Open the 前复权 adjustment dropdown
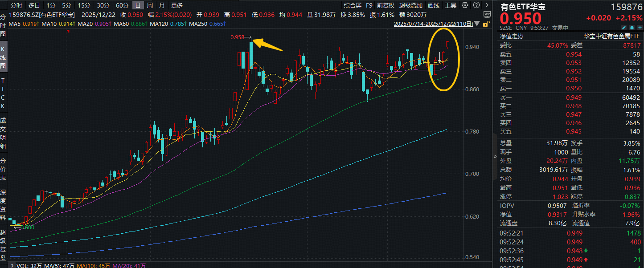Screen dimensions: 644x268 (386, 5)
